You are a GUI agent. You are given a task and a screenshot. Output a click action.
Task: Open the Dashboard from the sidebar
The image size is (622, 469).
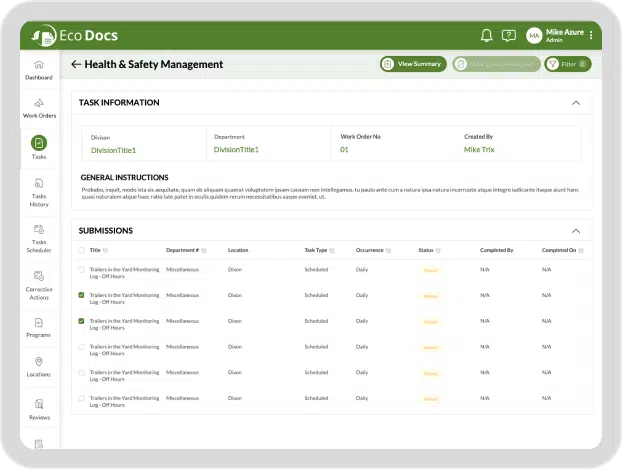(39, 69)
